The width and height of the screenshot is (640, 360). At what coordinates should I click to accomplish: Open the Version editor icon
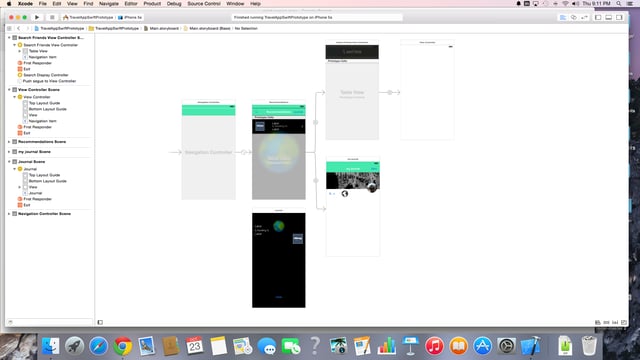pyautogui.click(x=584, y=18)
